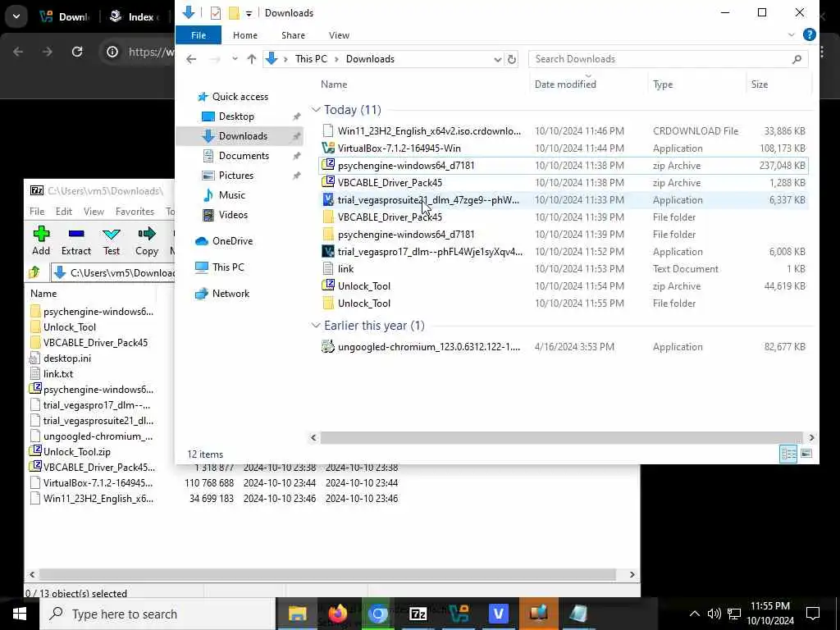Open Chromium from the taskbar
Screen dimensions: 840x630
[x=377, y=614]
